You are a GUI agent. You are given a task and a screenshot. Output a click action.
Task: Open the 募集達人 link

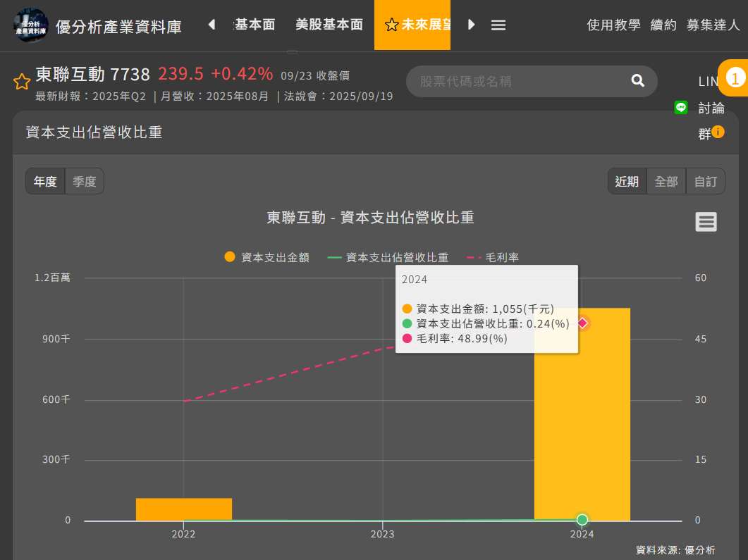coord(713,25)
